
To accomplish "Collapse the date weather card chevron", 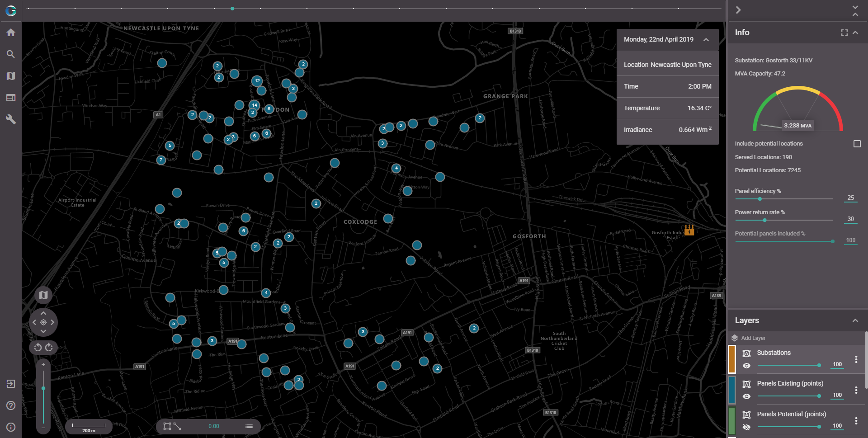I will tap(706, 40).
